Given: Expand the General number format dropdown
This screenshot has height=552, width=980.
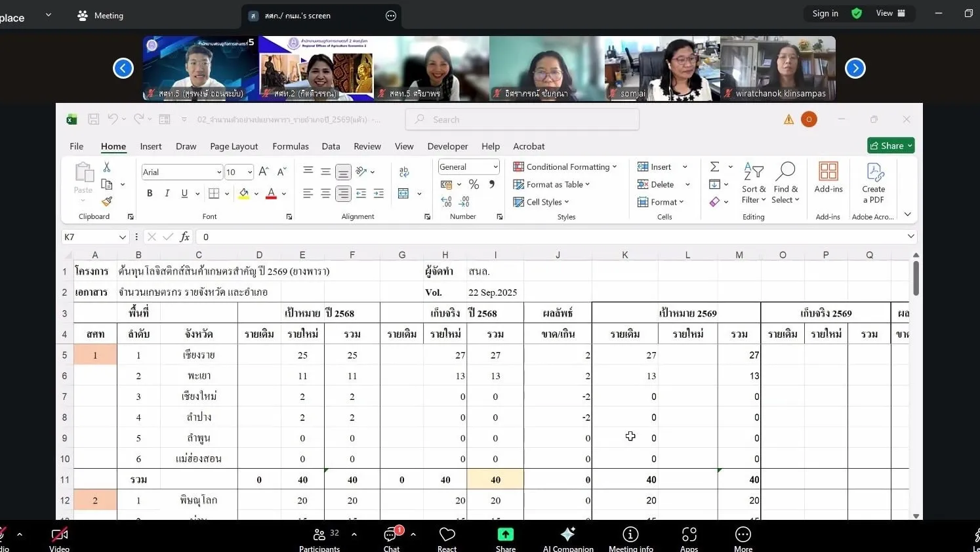Looking at the screenshot, I should tap(495, 167).
